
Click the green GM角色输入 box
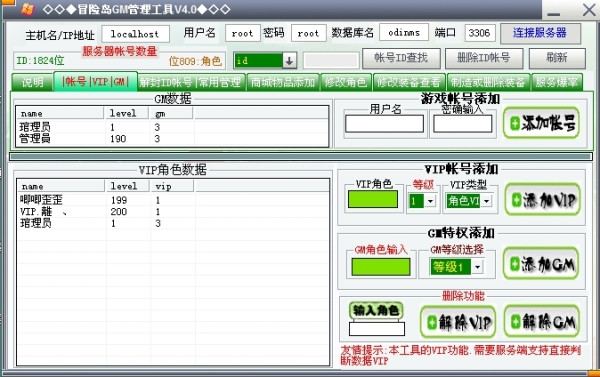pos(381,267)
